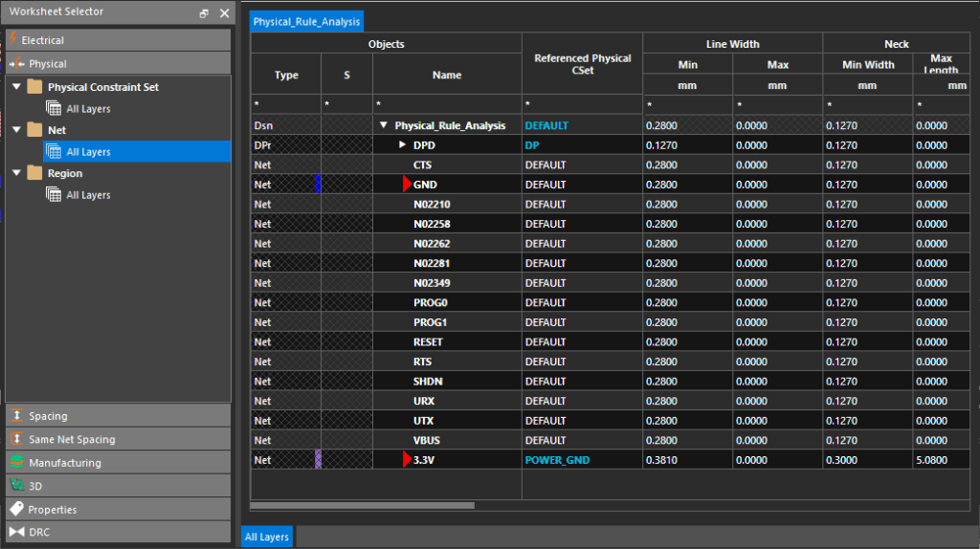Screen dimensions: 980x549
Task: Select All Layers under Region
Action: pos(88,195)
